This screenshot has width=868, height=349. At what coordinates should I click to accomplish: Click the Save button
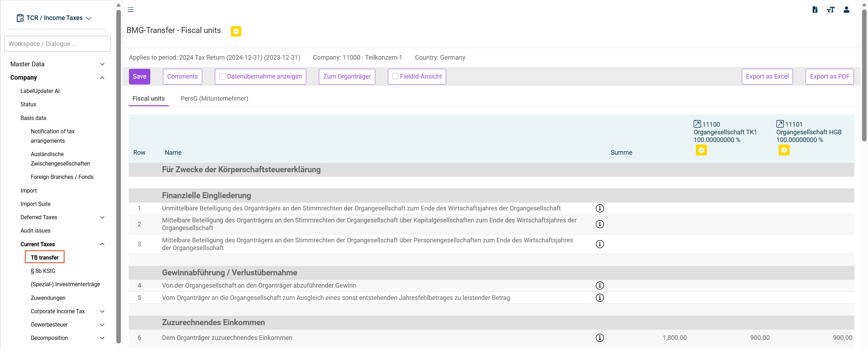139,76
